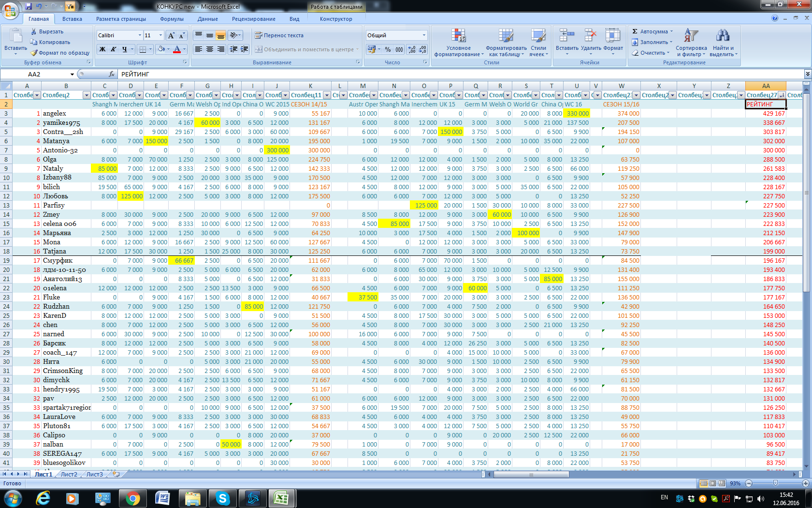
Task: Toggle bold (Ж) formatting
Action: (102, 49)
